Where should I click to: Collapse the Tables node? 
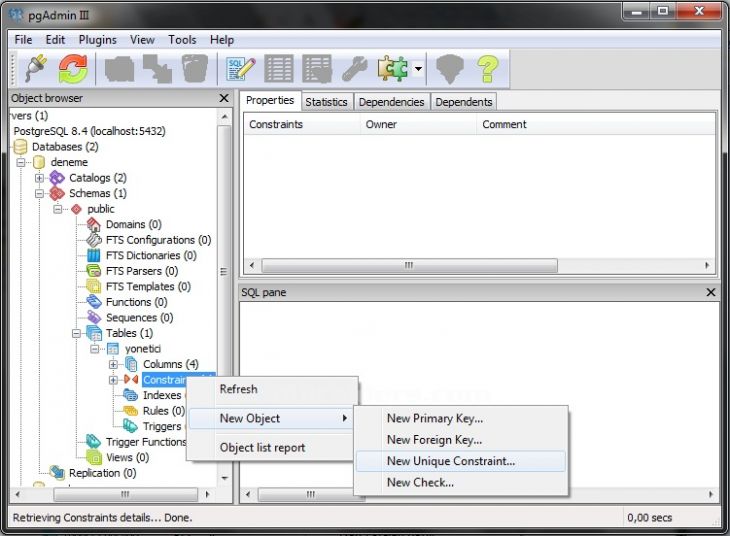pyautogui.click(x=76, y=333)
